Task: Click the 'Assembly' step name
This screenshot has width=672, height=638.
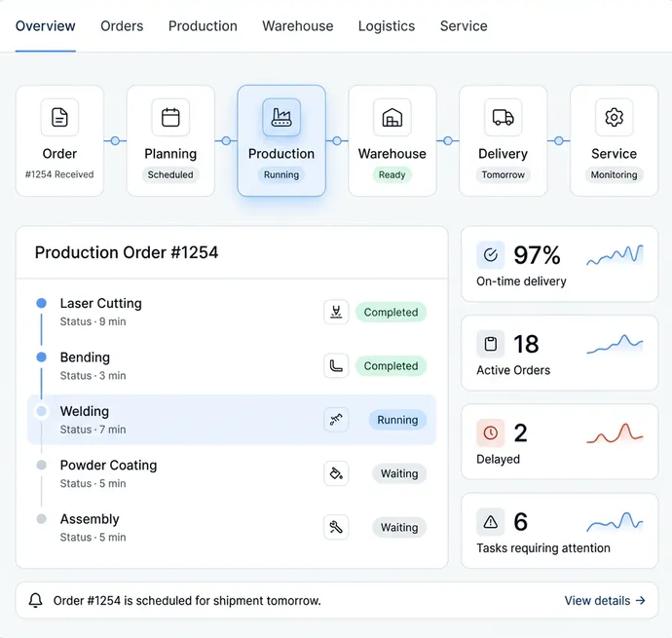Action: (90, 519)
